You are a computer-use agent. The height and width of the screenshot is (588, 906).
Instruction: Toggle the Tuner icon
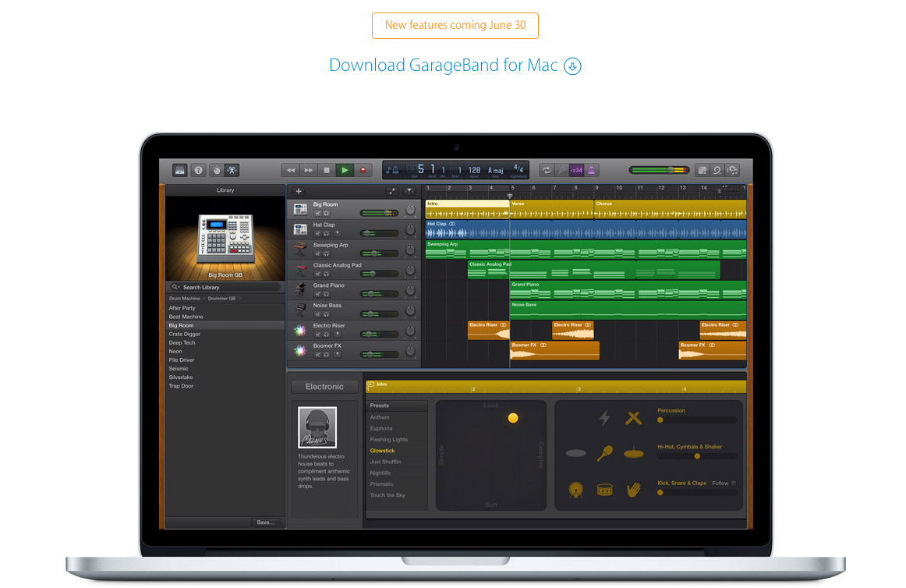tap(561, 170)
